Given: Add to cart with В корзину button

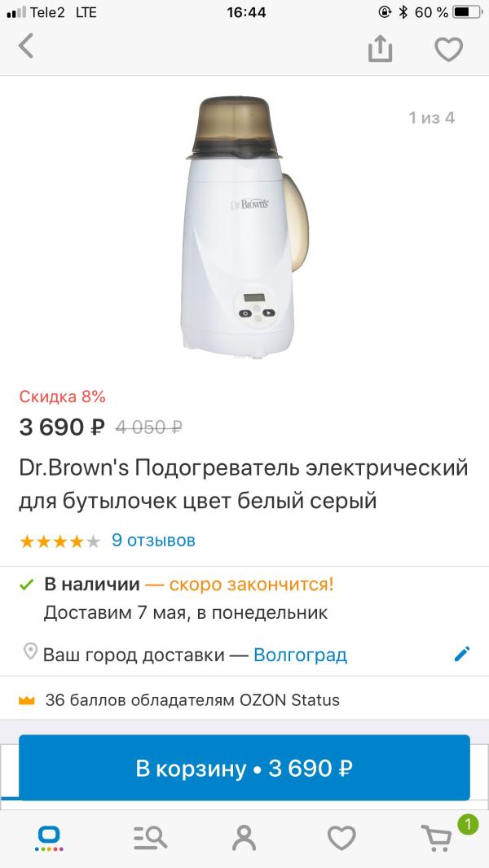Looking at the screenshot, I should 244,767.
